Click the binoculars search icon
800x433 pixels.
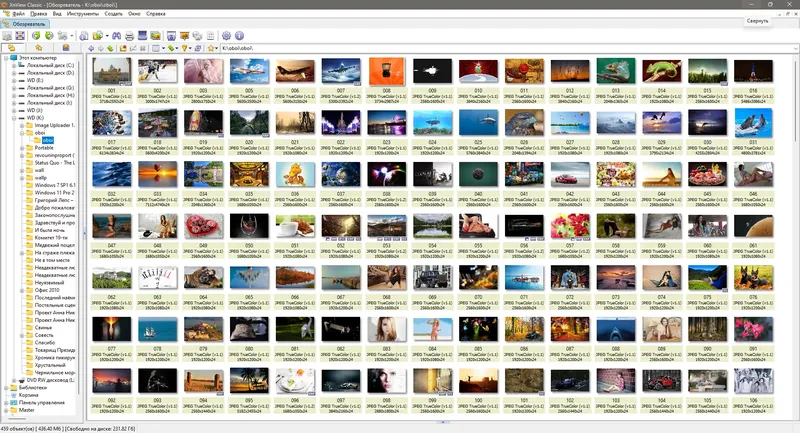116,36
